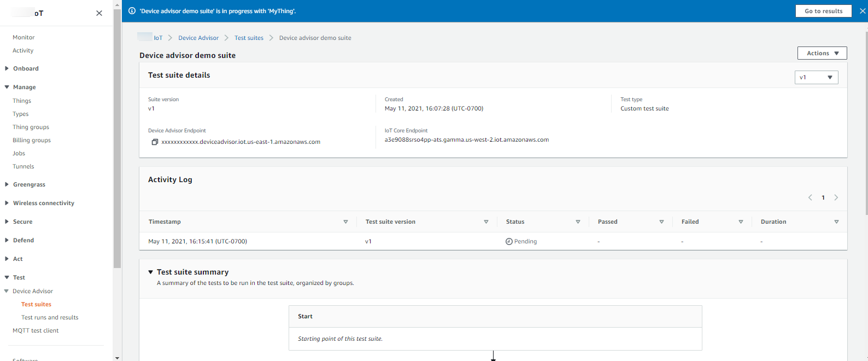Navigate to Device Advisor breadcrumb link
Screen dimensions: 868x361
point(198,38)
